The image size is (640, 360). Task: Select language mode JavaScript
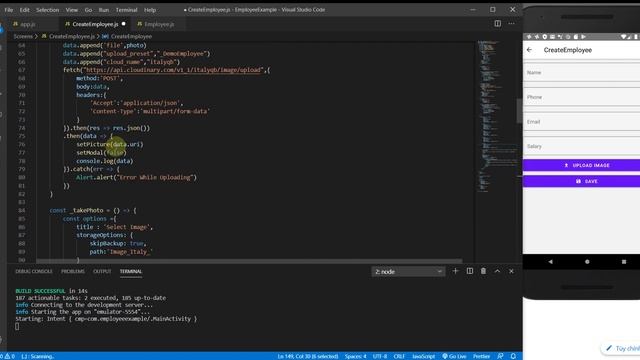[x=423, y=356]
